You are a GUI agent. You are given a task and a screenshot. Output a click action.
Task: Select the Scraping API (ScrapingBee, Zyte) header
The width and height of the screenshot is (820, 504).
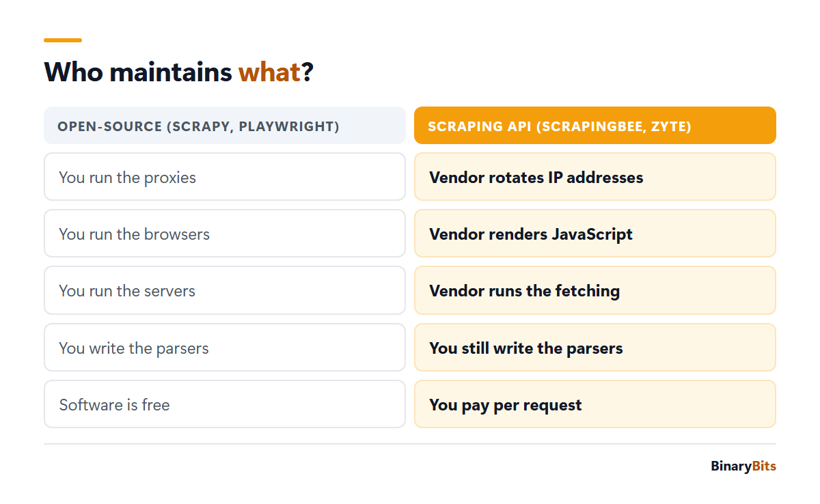(x=595, y=126)
